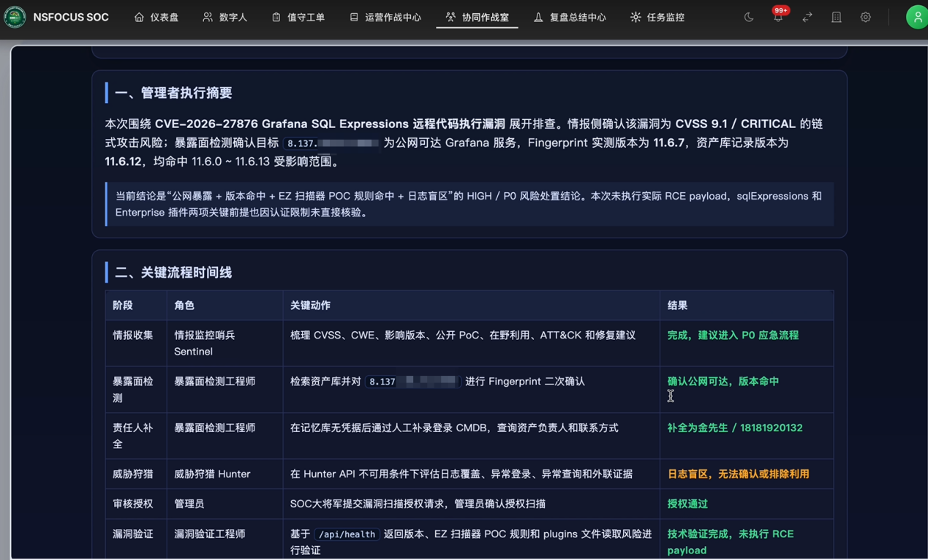Click masked IP in 暴露面检测 action cell
This screenshot has height=560, width=928.
click(413, 382)
